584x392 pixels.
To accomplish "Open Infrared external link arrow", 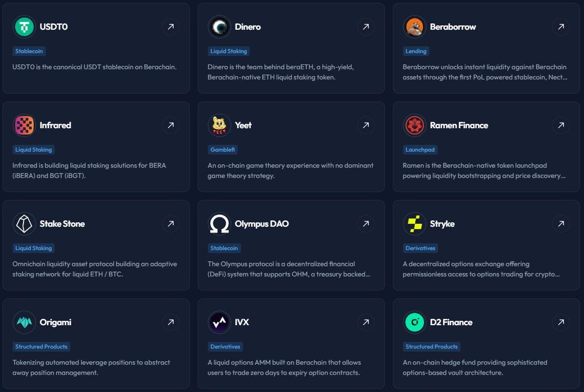I will (171, 125).
